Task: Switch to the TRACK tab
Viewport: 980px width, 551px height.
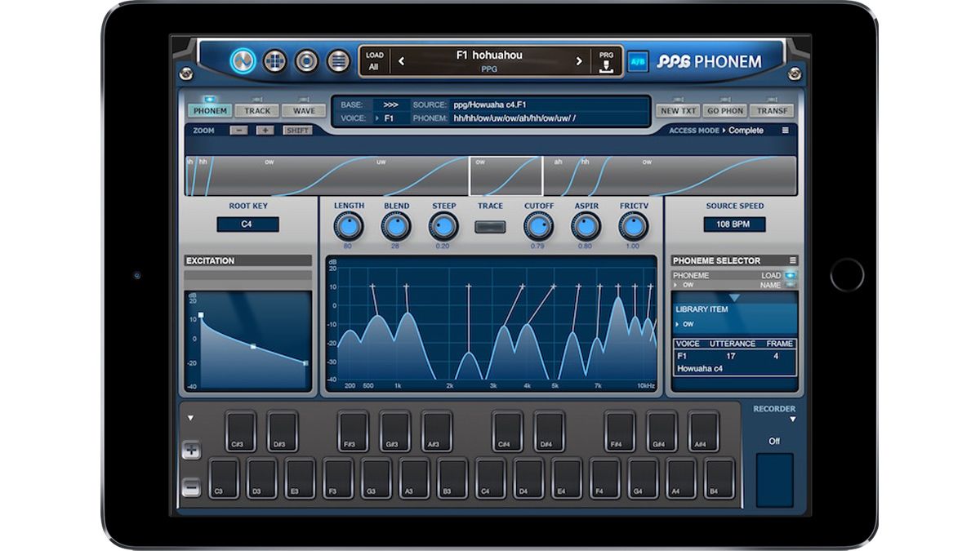Action: [x=257, y=110]
